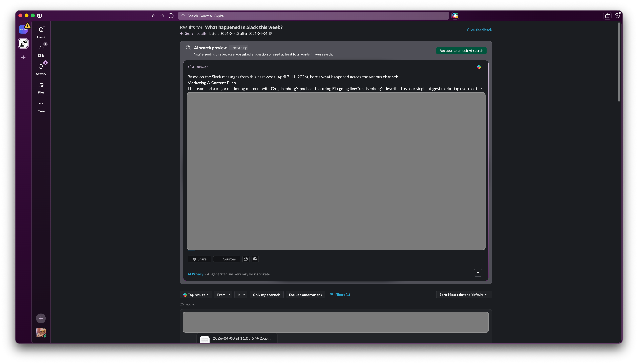The image size is (638, 364).
Task: Toggle the Only my channels filter
Action: pos(266,295)
